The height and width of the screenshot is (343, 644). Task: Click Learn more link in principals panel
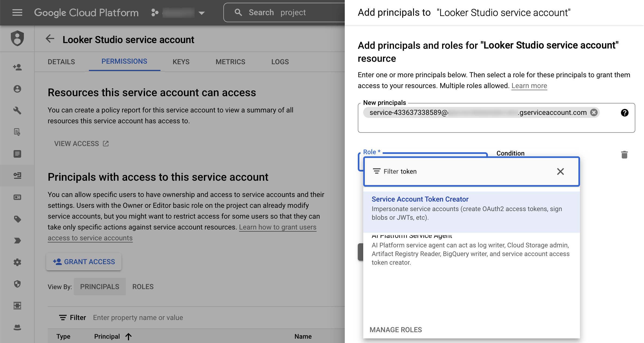pos(529,86)
